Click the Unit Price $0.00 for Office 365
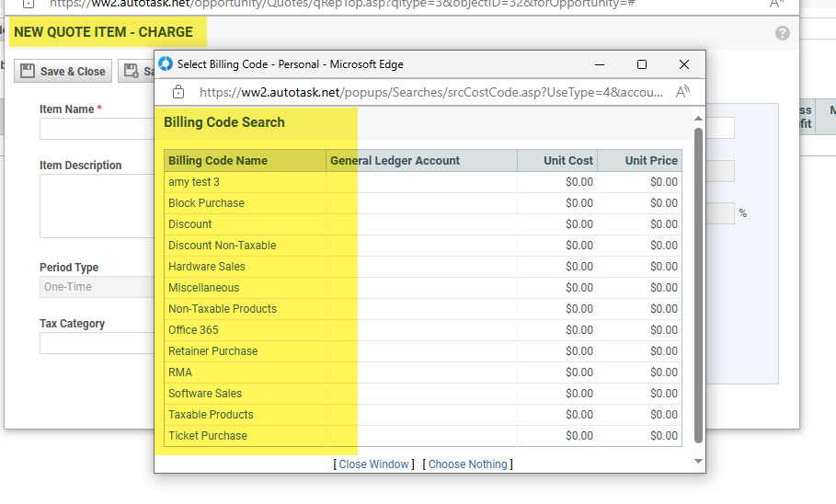 tap(663, 330)
